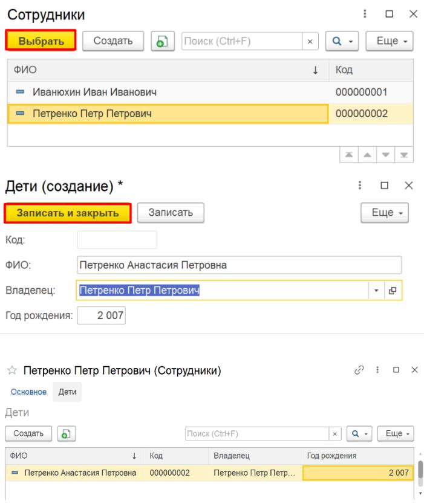Image resolution: width=424 pixels, height=504 pixels.
Task: Click Записать и закрыть
Action: click(67, 213)
